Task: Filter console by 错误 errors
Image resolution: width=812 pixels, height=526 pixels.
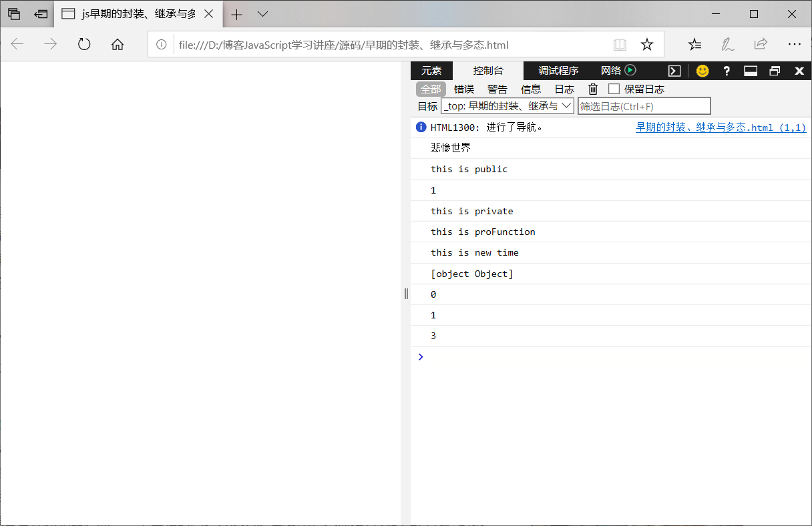Action: pyautogui.click(x=464, y=89)
